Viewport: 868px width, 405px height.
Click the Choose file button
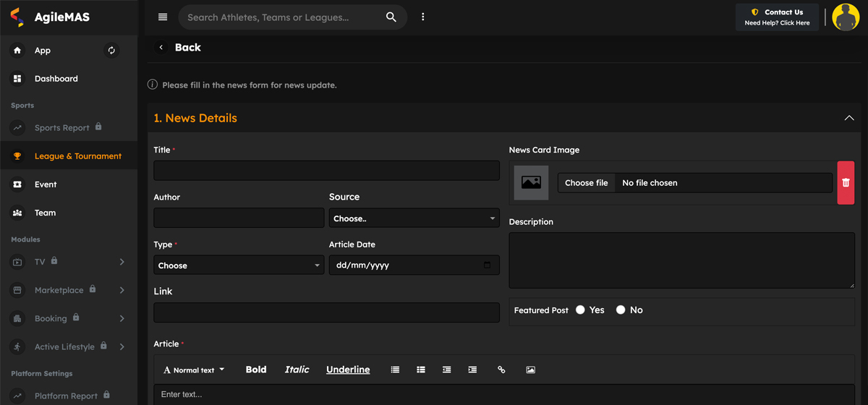pos(586,183)
